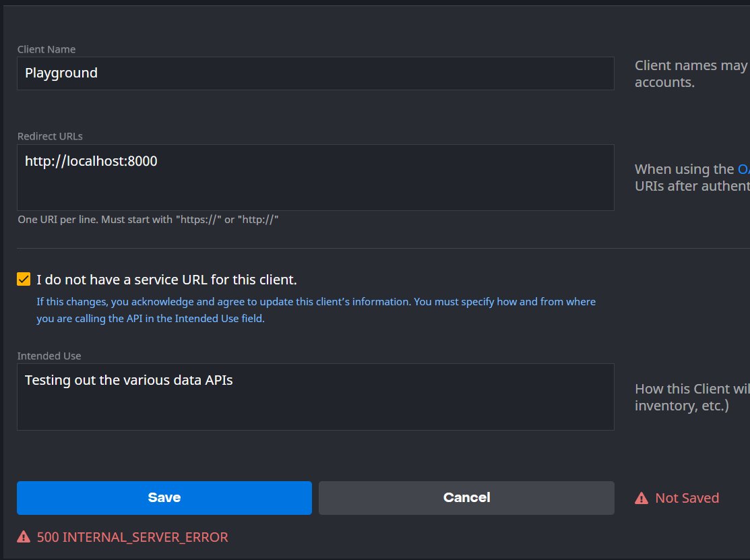Click the Redirect URLs field label
Screen dimensions: 750x560
click(50, 136)
